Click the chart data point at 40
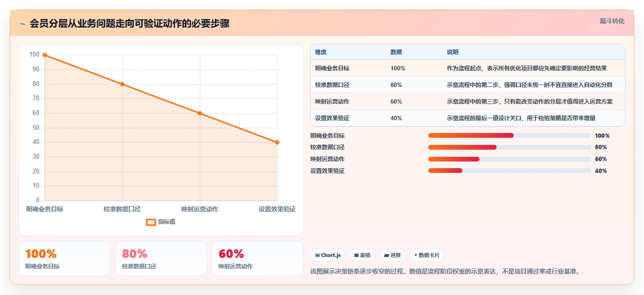Viewport: 644px width, 295px height. 277,142
